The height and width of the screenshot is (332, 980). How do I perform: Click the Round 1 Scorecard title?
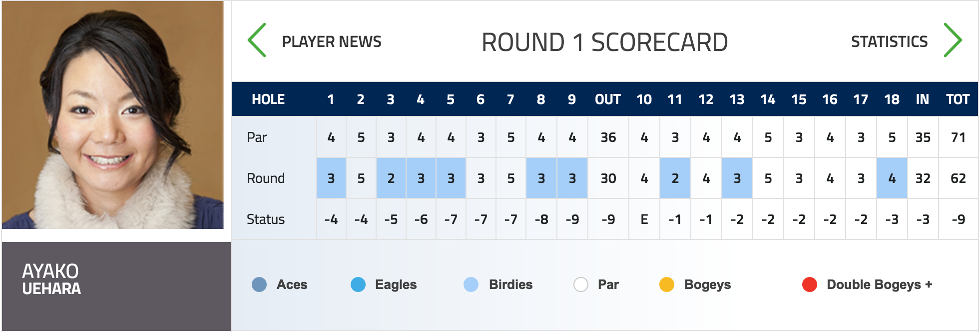(605, 42)
